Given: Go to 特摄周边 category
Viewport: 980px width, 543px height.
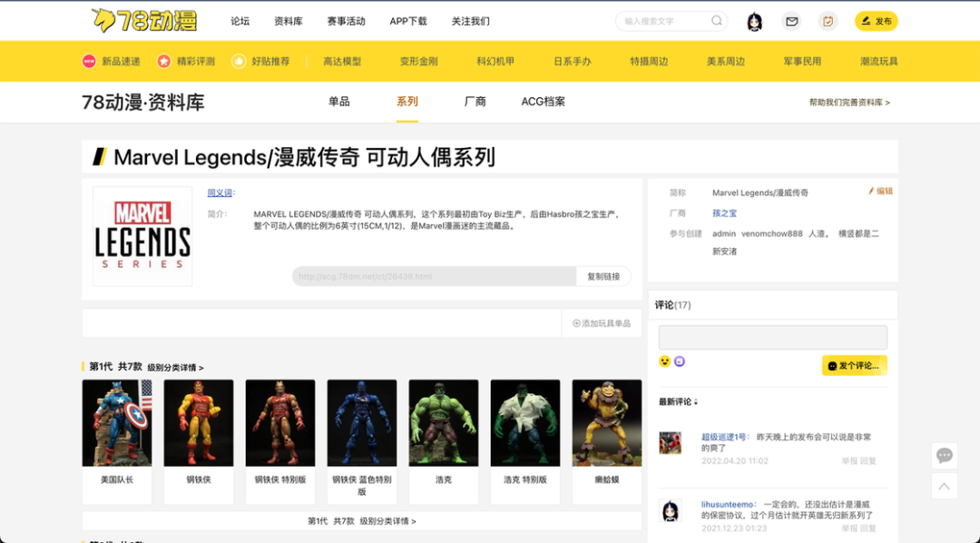Looking at the screenshot, I should (649, 62).
